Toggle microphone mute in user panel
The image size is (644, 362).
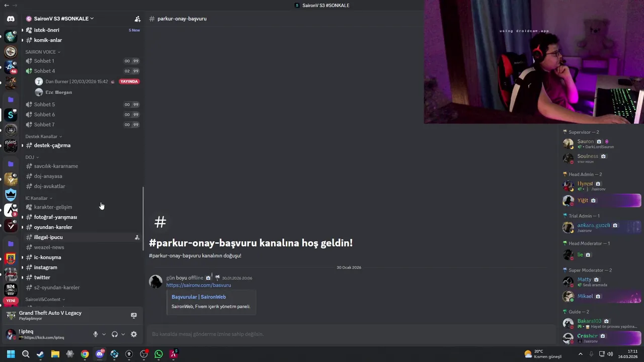[95, 334]
